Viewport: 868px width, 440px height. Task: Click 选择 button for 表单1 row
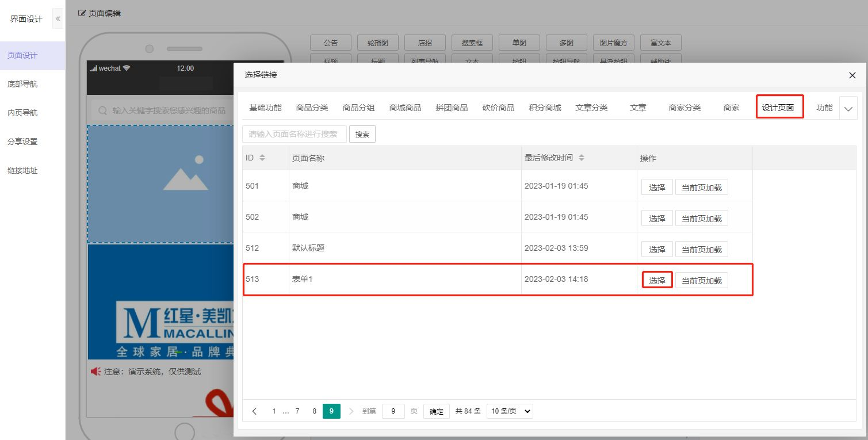[657, 280]
